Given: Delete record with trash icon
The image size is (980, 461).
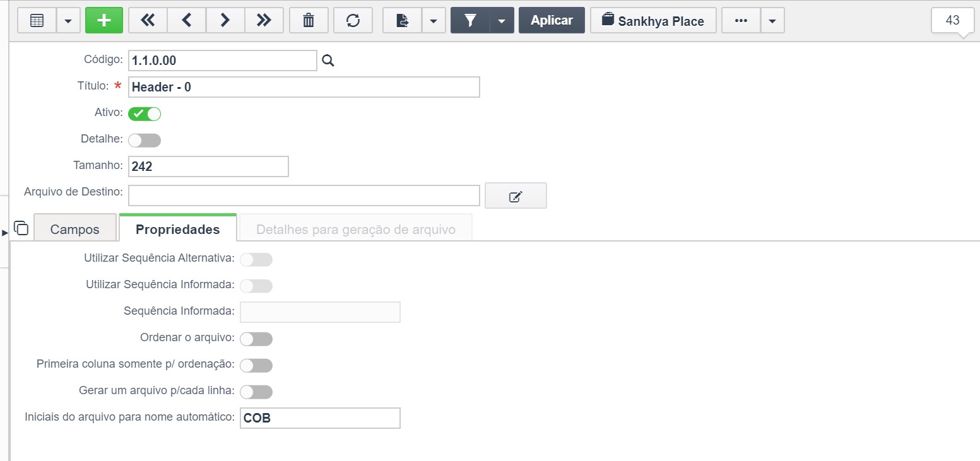Looking at the screenshot, I should click(309, 20).
